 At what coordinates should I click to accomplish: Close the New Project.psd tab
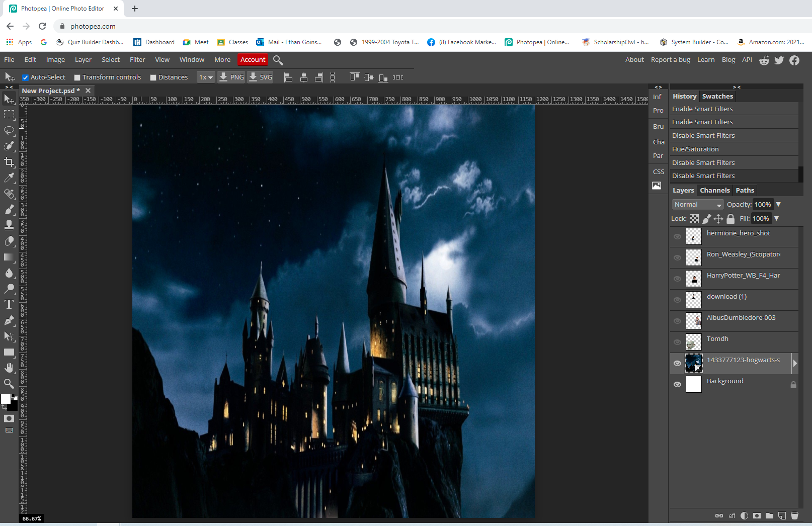[x=88, y=91]
